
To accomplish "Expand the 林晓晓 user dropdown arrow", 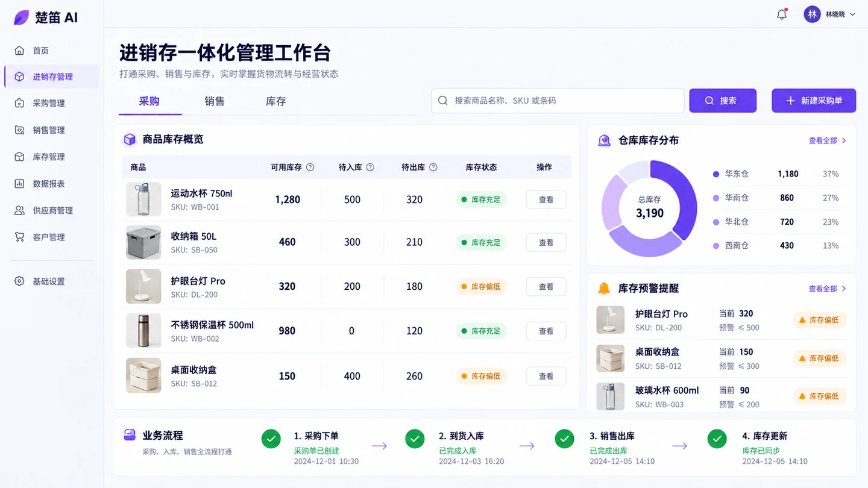I will tap(852, 14).
